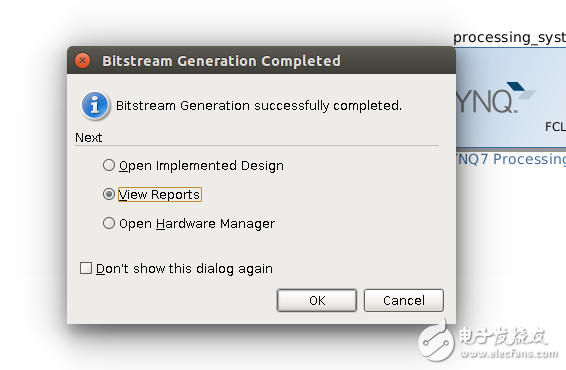The width and height of the screenshot is (566, 370).
Task: Click the Bitstream Generation successfully completed message
Action: click(x=259, y=106)
